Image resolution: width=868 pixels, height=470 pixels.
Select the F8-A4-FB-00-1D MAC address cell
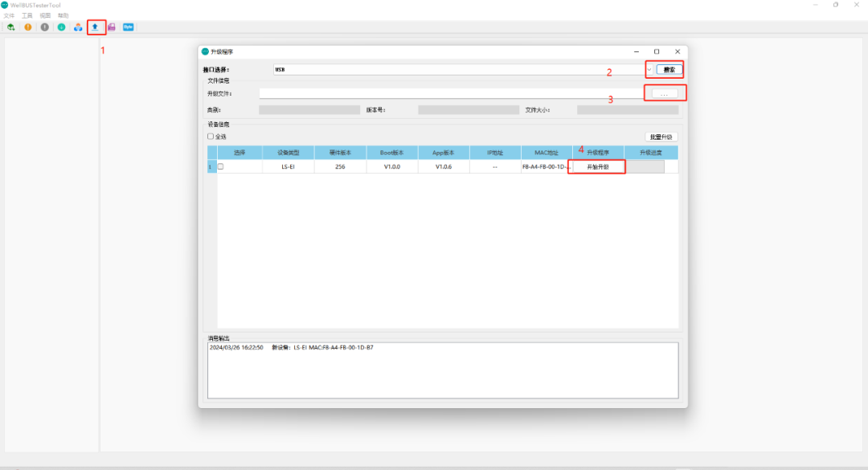pos(547,166)
